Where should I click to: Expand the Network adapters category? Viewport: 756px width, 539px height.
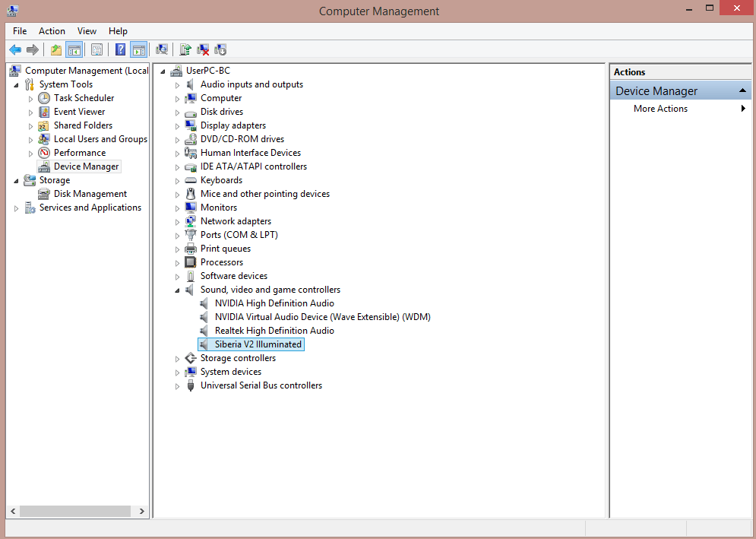tap(177, 220)
